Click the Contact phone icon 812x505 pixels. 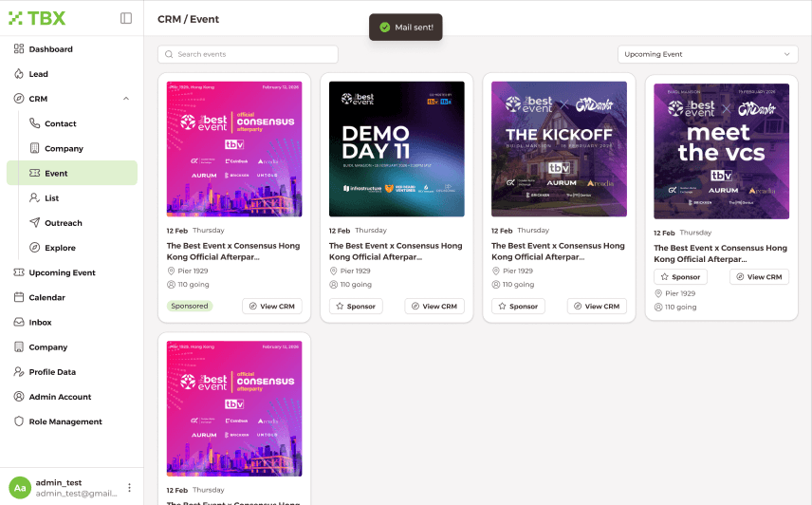point(35,123)
